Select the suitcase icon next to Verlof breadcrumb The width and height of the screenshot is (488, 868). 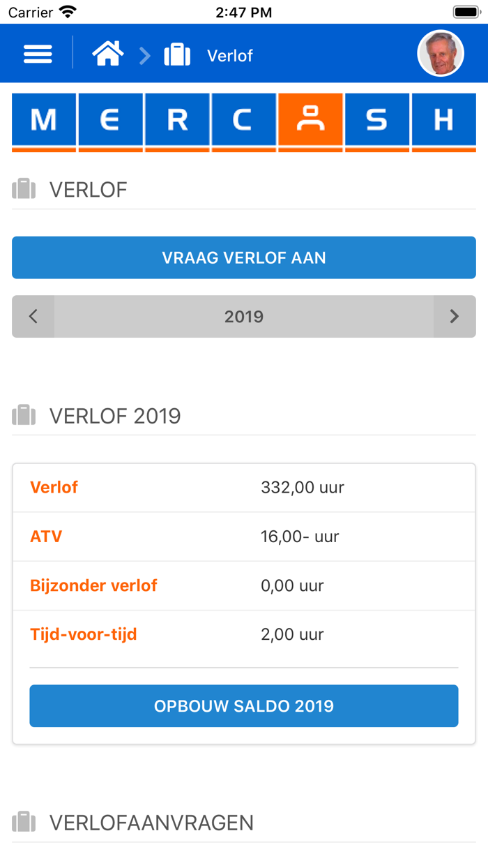[176, 53]
